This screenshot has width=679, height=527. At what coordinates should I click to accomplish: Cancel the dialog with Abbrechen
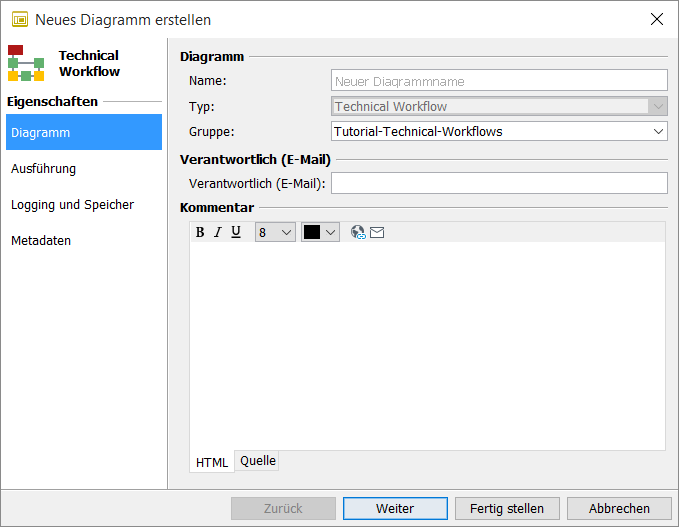619,508
